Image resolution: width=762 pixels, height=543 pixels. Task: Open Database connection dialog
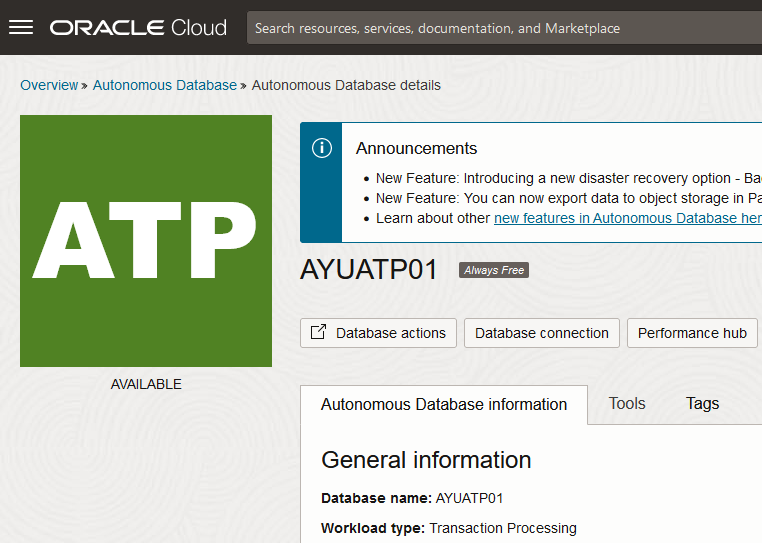point(542,333)
